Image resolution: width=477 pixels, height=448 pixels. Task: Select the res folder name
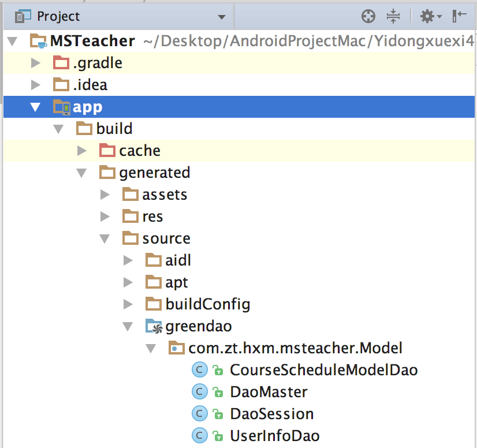(x=152, y=216)
